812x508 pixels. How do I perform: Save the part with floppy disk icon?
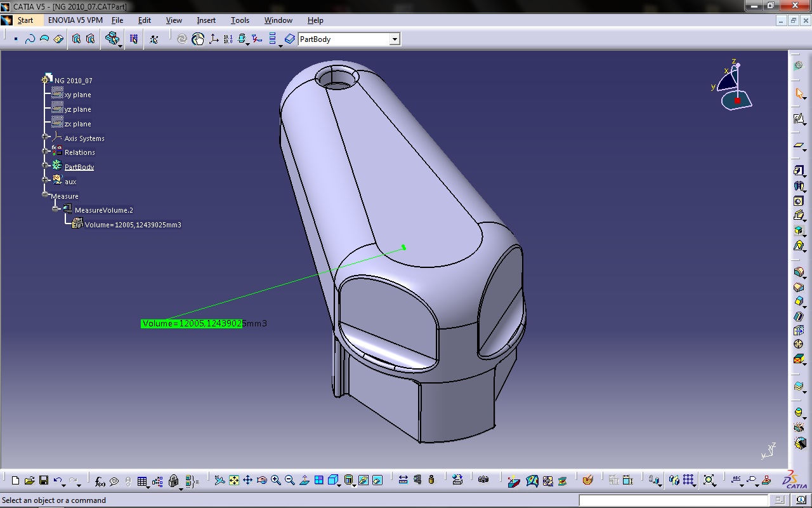[x=44, y=481]
